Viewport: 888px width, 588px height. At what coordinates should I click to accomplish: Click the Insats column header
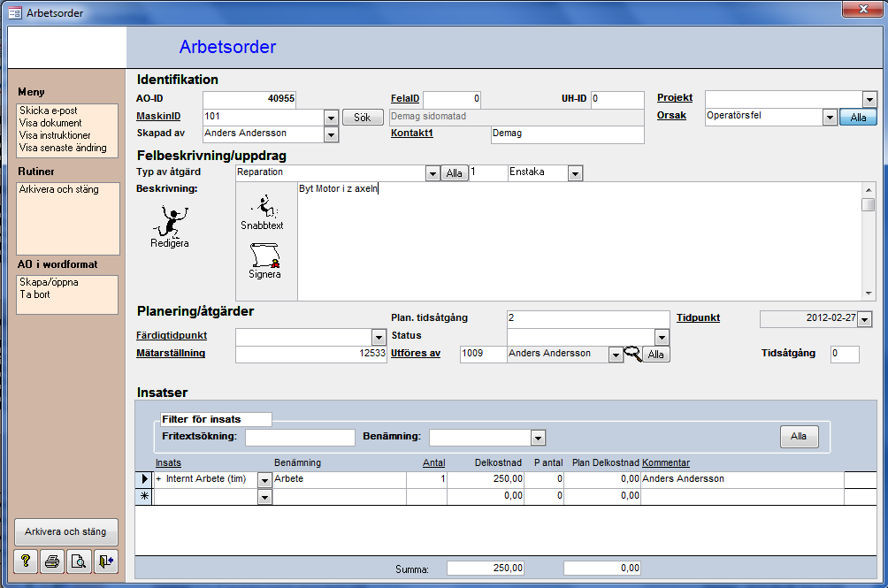tap(168, 463)
